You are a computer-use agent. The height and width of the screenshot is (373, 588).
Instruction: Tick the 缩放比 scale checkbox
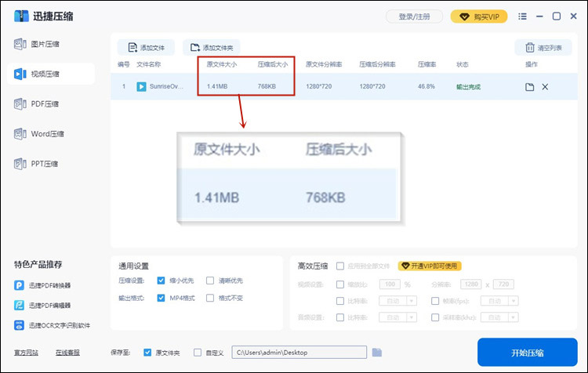(x=340, y=284)
